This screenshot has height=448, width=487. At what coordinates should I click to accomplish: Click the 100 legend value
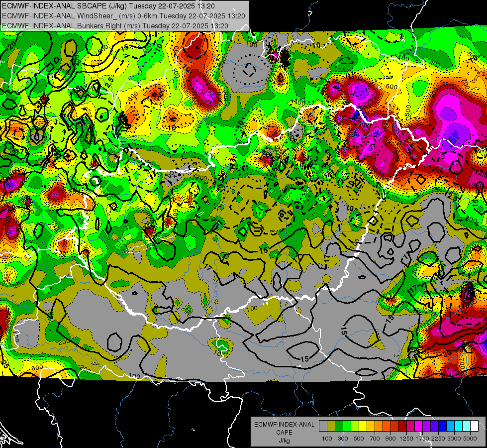[x=327, y=439]
